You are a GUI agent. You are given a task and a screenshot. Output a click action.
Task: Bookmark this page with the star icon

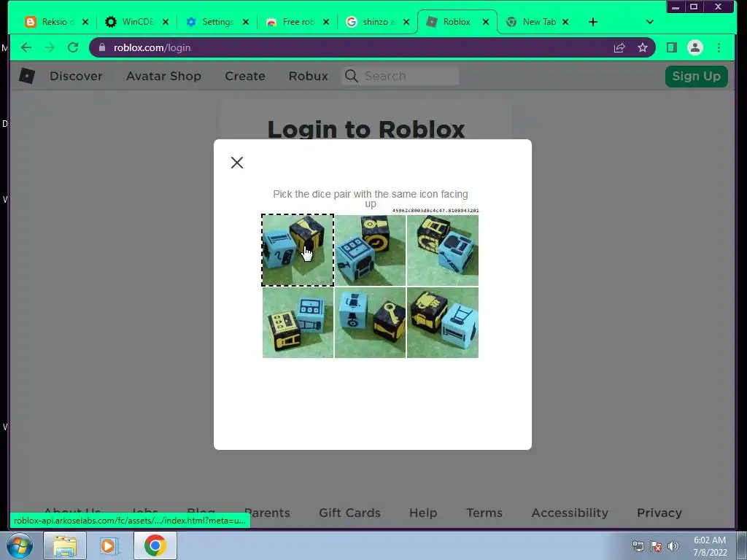coord(643,47)
